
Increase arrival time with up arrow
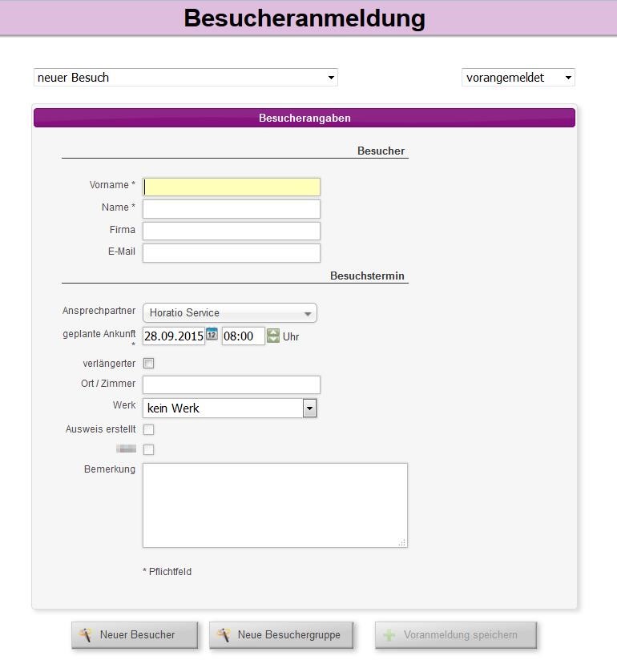273,332
